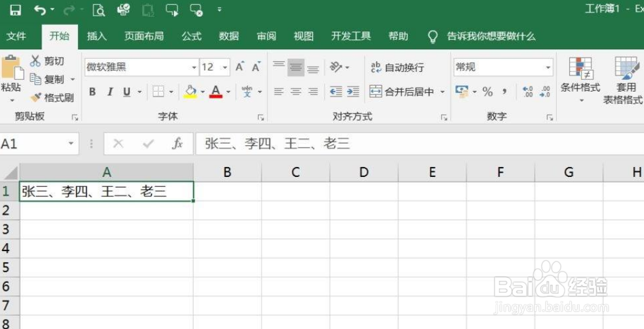Expand the 复制 dropdown arrow
This screenshot has width=644, height=329.
(x=73, y=80)
